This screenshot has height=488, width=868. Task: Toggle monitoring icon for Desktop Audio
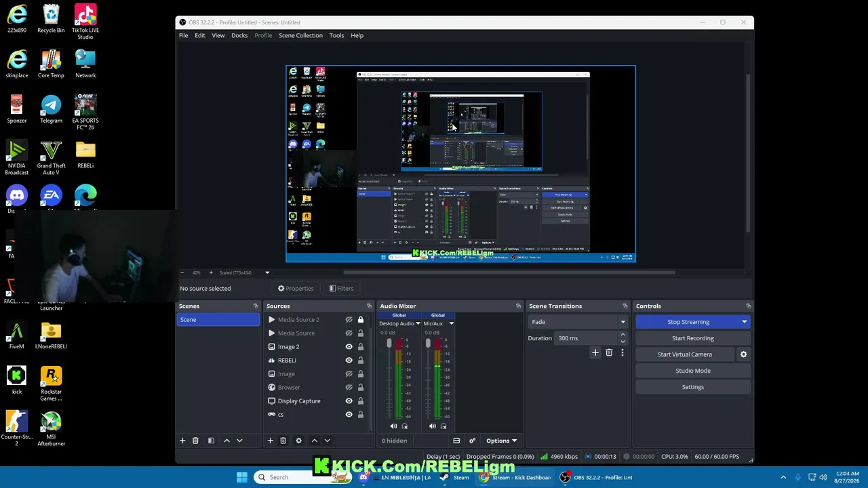[405, 426]
